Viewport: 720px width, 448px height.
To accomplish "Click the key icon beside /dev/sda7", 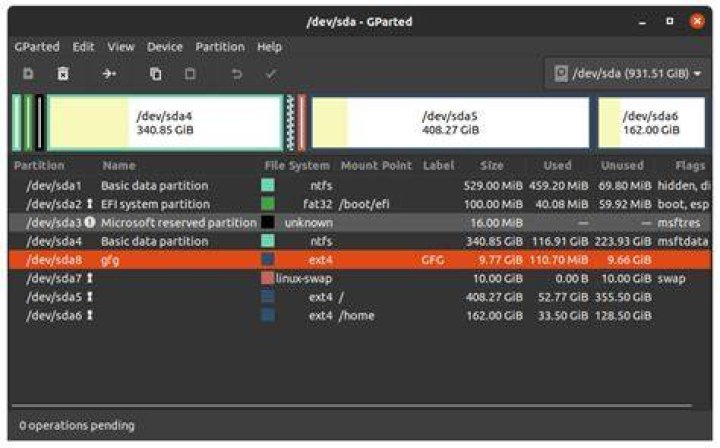I will click(x=90, y=278).
